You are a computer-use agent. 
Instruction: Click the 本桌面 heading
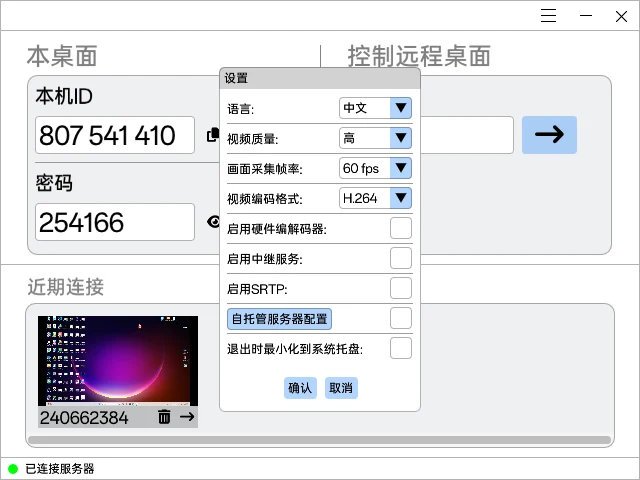[62, 56]
